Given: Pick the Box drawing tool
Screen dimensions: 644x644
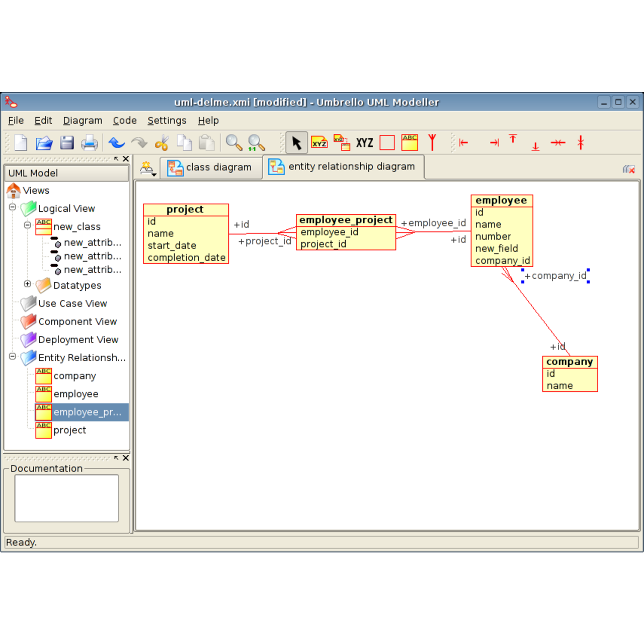Looking at the screenshot, I should tap(387, 142).
